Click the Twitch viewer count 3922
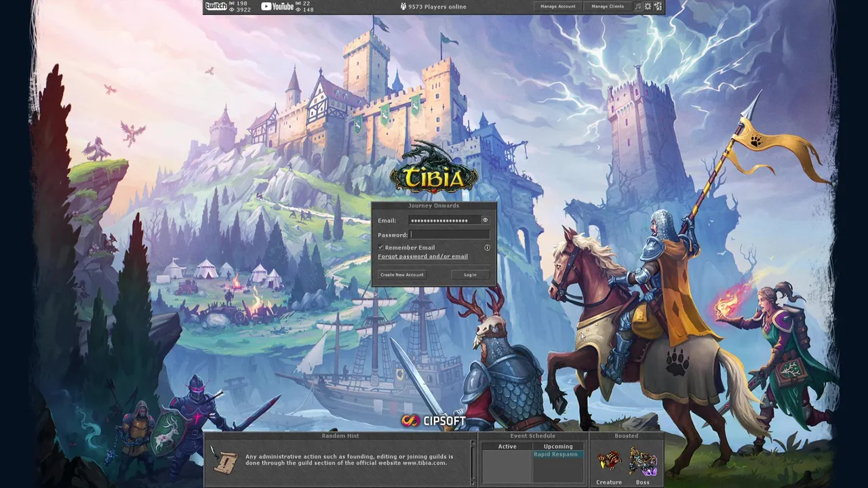868x488 pixels. click(243, 9)
